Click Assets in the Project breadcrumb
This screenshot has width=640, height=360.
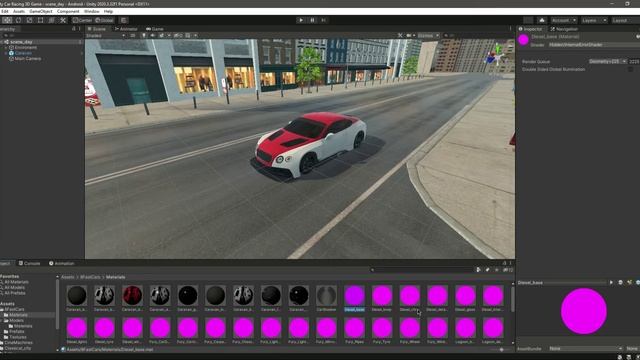tap(68, 277)
